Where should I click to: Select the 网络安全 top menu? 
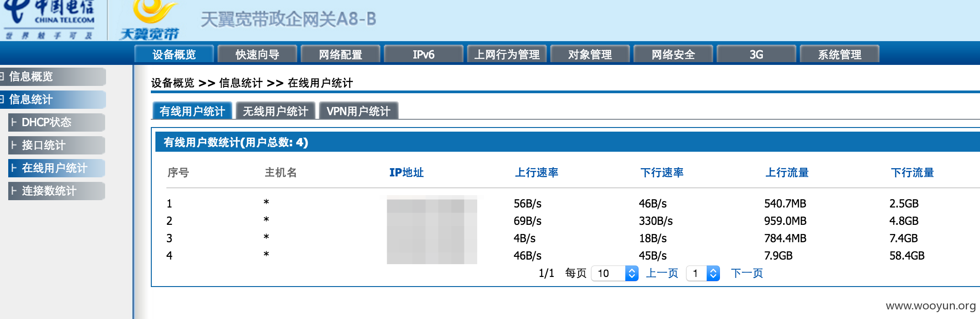pyautogui.click(x=673, y=54)
